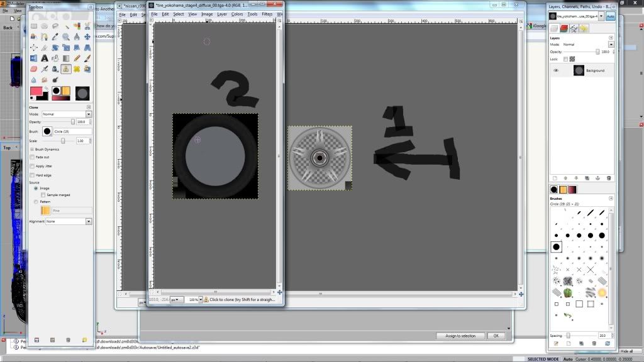Select the Zoom magnifier tool
644x362 pixels.
(x=66, y=36)
